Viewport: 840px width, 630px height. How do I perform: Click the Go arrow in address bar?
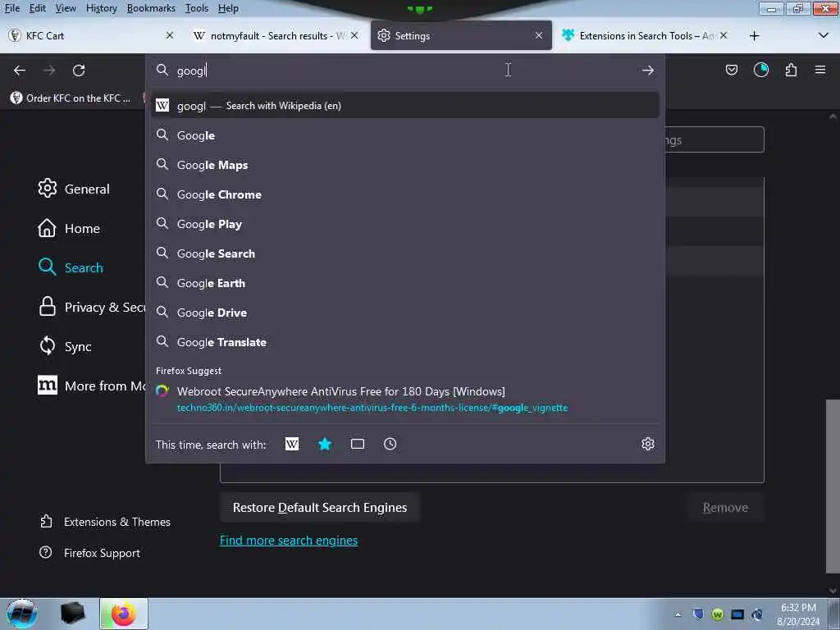[648, 71]
